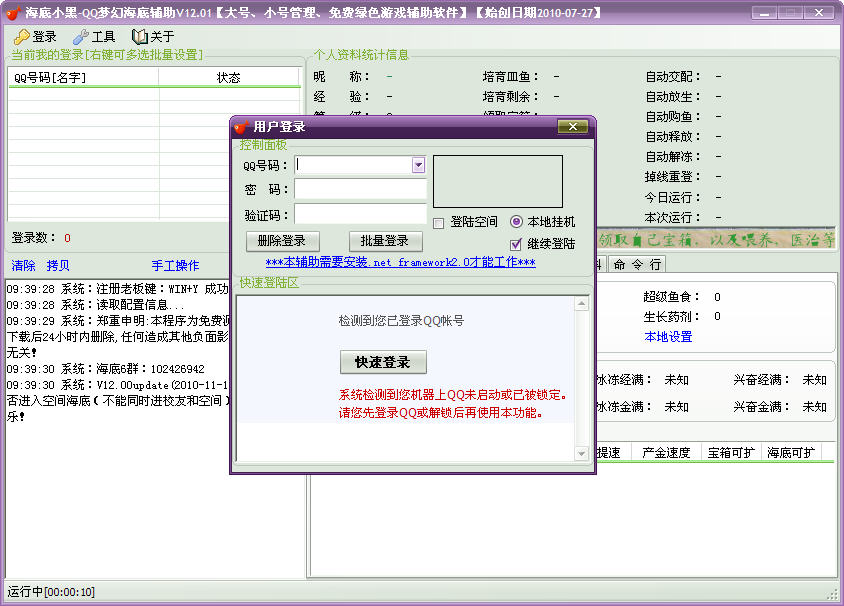This screenshot has height=606, width=844.
Task: Click the 关于 book icon
Action: pyautogui.click(x=139, y=37)
